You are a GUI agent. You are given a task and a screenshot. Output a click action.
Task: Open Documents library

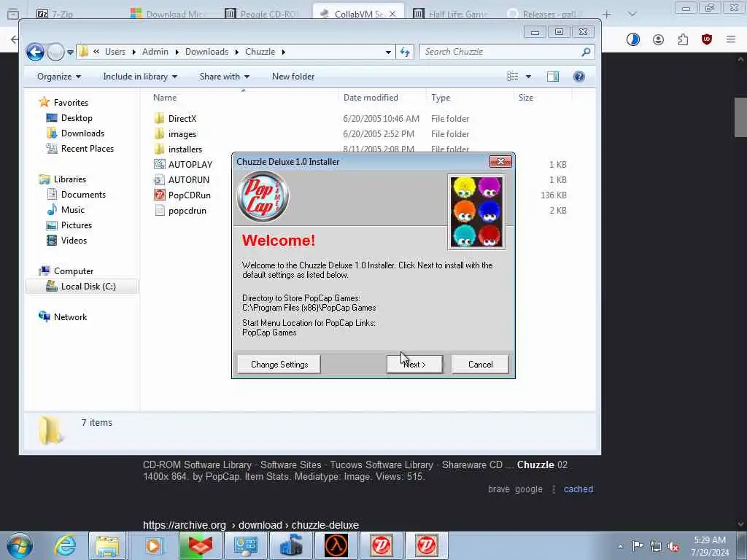point(83,194)
